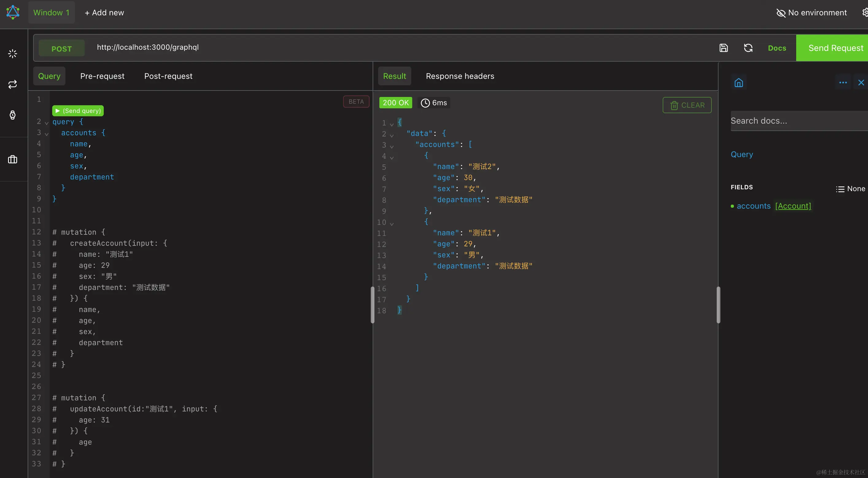868x478 pixels.
Task: Run the inline (Send query) button
Action: [x=78, y=111]
